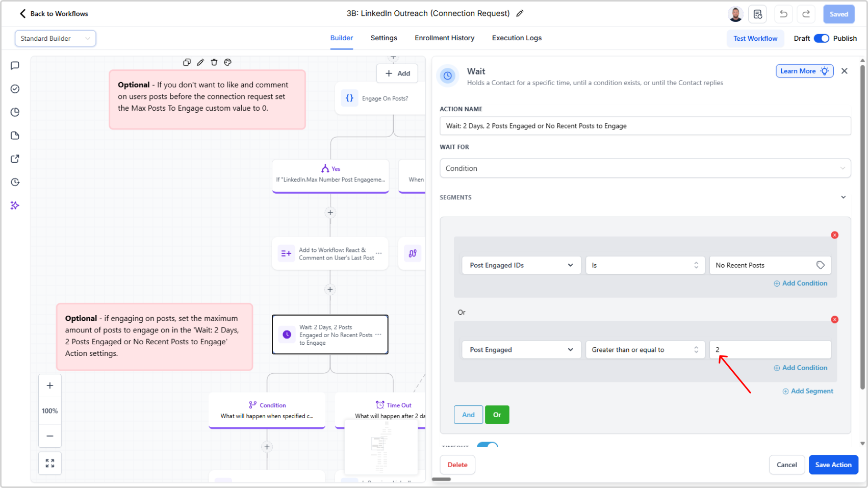868x488 pixels.
Task: Click the Save Action button
Action: pyautogui.click(x=833, y=465)
